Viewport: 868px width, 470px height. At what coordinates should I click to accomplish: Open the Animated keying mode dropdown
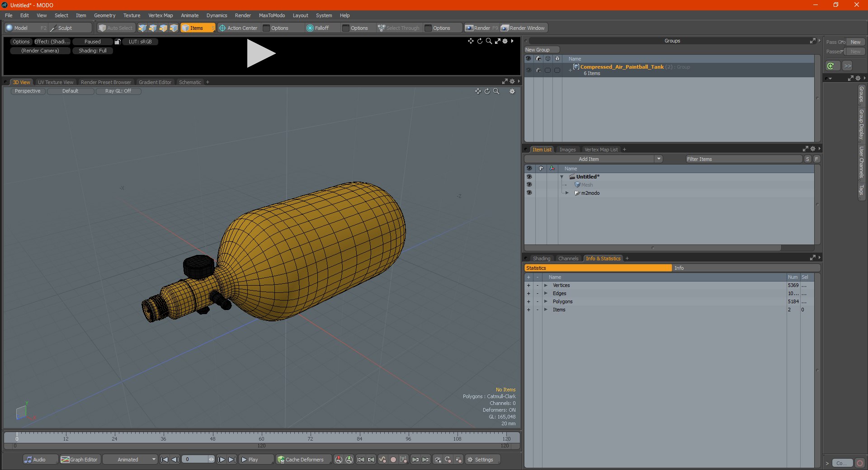[130, 460]
